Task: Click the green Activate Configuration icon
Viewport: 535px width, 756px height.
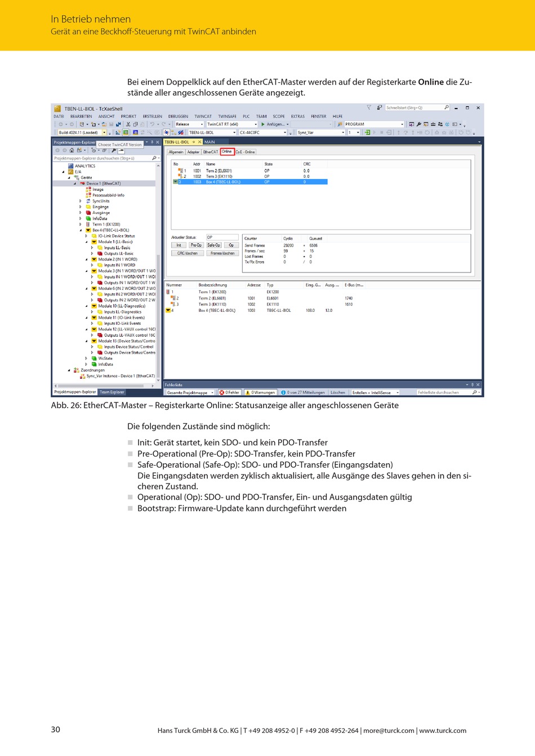Action: pyautogui.click(x=126, y=132)
